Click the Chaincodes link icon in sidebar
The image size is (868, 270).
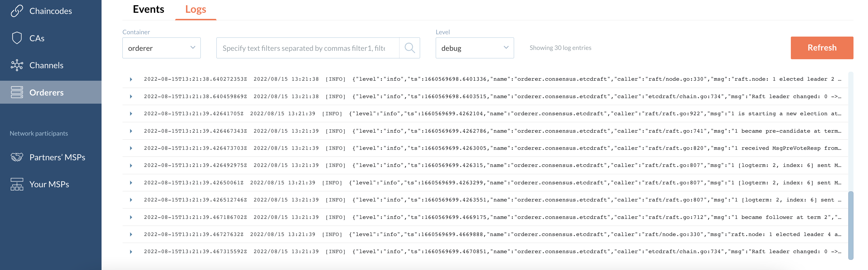pyautogui.click(x=17, y=11)
